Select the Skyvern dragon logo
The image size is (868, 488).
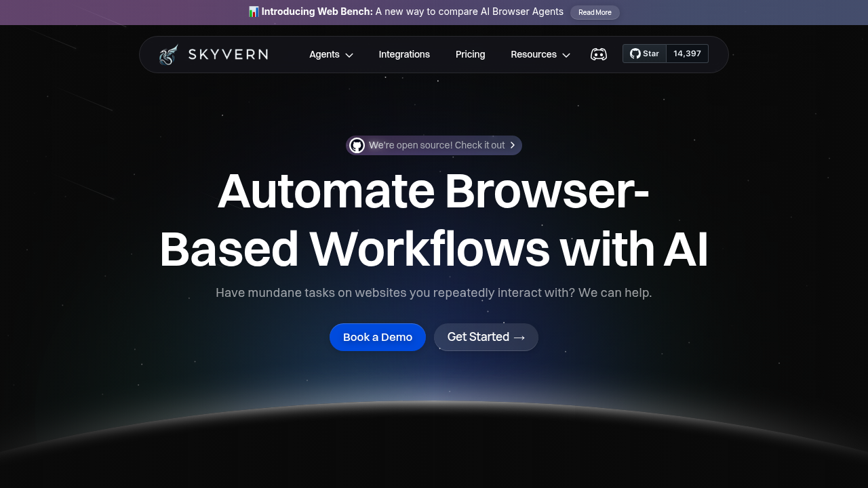[x=168, y=54]
